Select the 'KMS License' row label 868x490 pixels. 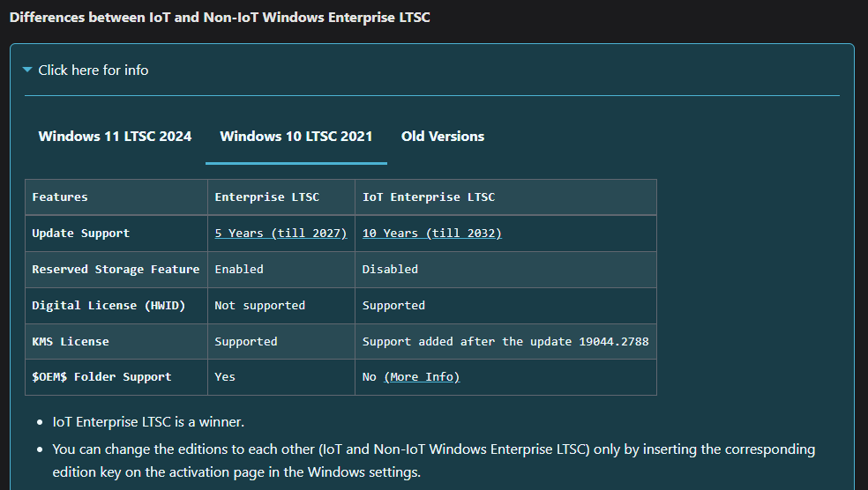click(71, 342)
